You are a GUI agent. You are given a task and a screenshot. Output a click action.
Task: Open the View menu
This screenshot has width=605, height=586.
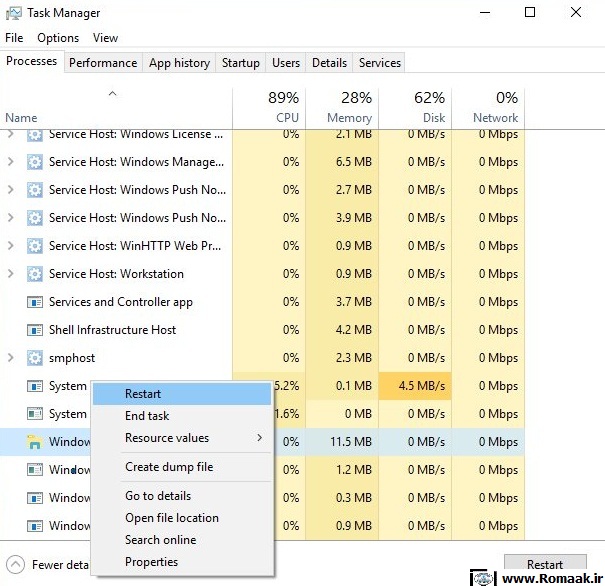click(105, 38)
